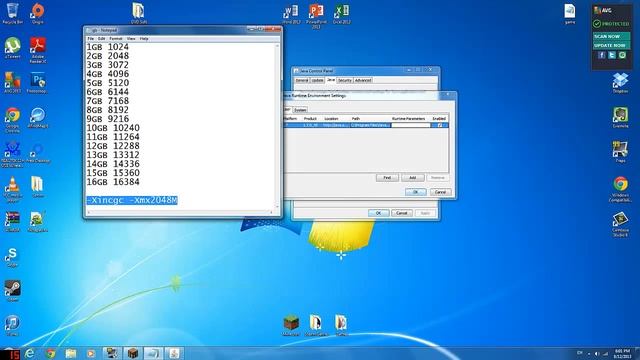This screenshot has height=360, width=640.
Task: Open the VLC media player desktop shortcut
Action: (x=13, y=189)
